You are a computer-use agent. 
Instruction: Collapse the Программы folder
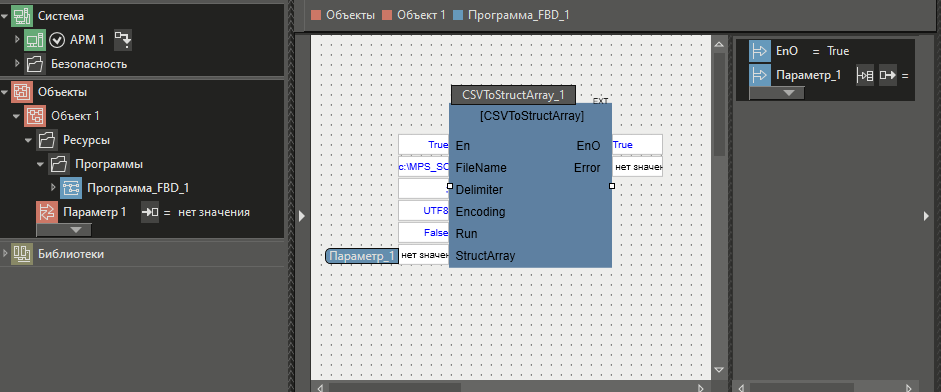(41, 164)
